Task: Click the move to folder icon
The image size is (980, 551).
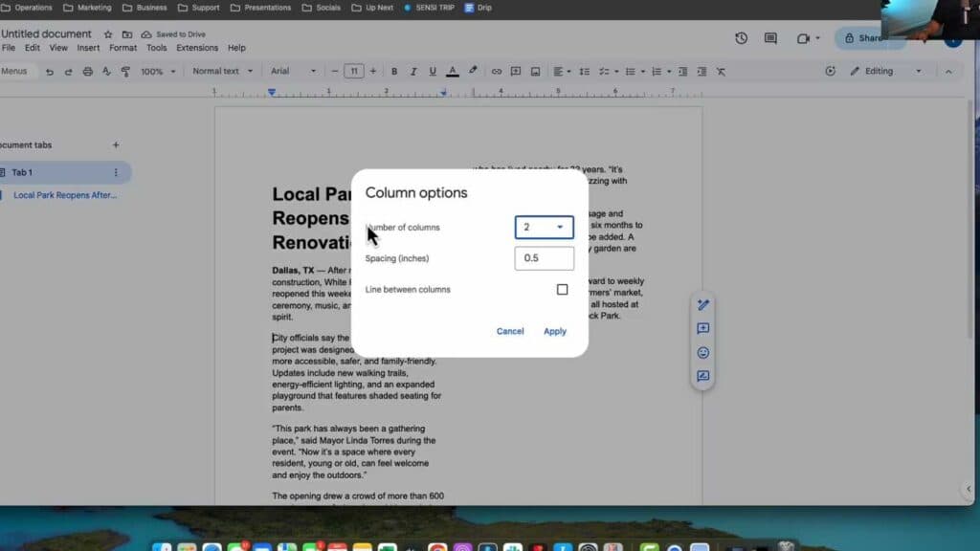Action: tap(127, 34)
